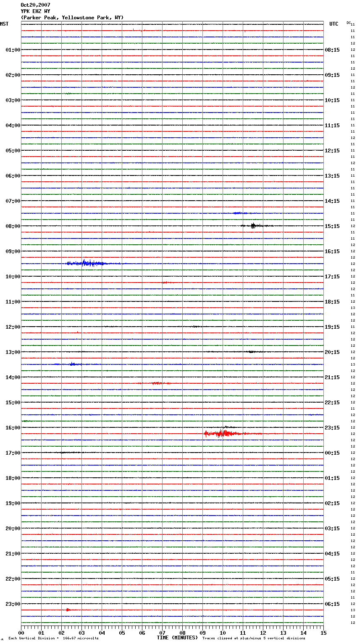Select the 13:15 UTC time label
357x644 pixels.
click(332, 176)
